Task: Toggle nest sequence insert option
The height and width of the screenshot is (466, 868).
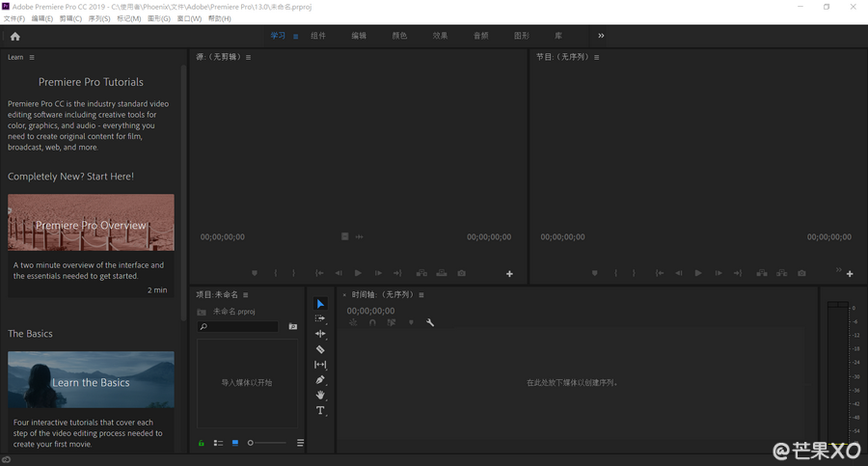Action: [x=353, y=322]
